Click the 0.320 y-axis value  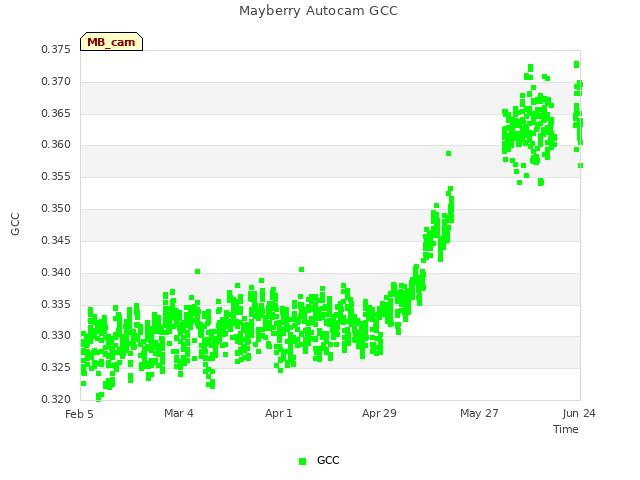[56, 399]
